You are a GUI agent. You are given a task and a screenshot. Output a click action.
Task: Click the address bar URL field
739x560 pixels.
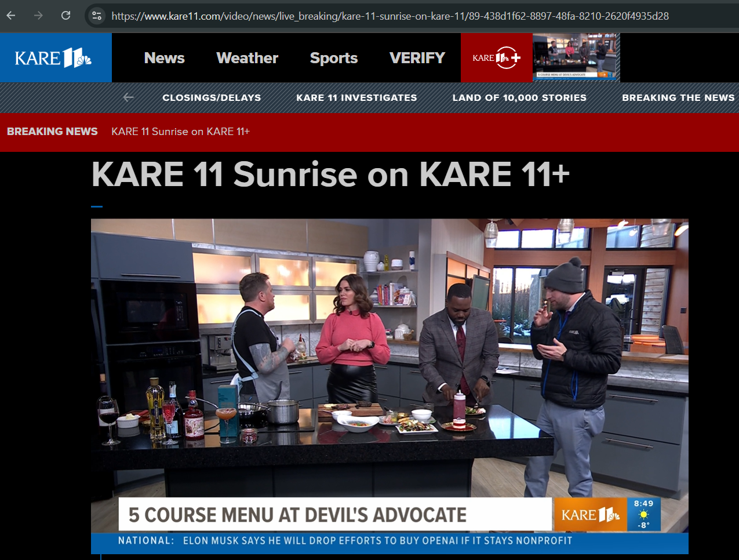click(389, 16)
